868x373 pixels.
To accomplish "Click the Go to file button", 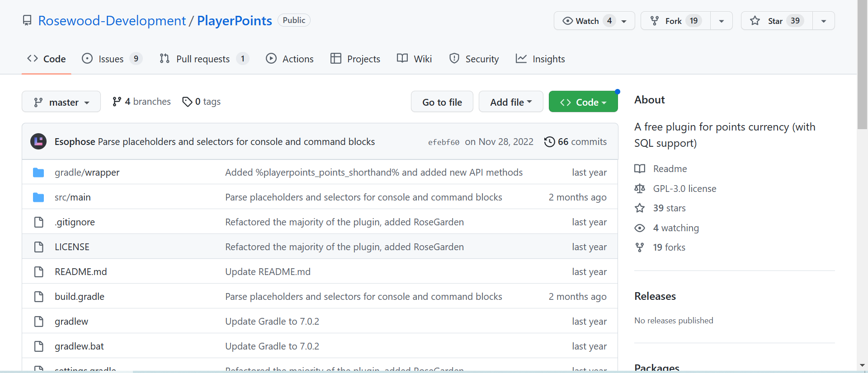I will pyautogui.click(x=442, y=102).
